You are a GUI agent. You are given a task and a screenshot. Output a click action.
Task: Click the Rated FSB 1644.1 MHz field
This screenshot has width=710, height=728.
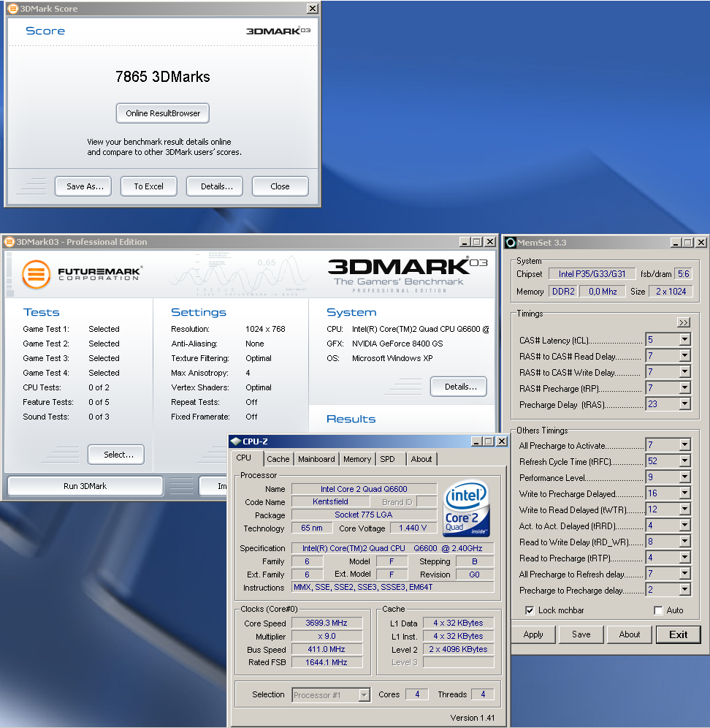point(327,662)
